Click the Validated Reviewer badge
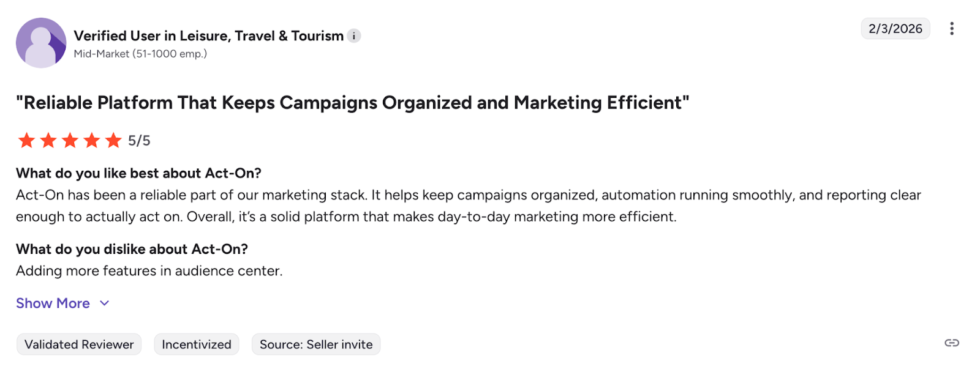The width and height of the screenshot is (980, 372). coord(79,344)
